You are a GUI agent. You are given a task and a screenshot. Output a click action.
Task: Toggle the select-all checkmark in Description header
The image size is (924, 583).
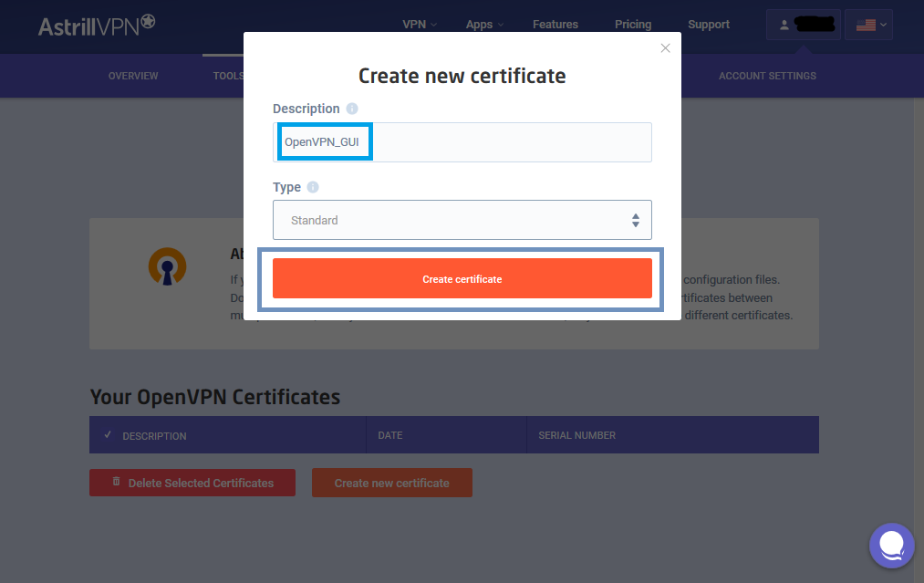click(108, 435)
